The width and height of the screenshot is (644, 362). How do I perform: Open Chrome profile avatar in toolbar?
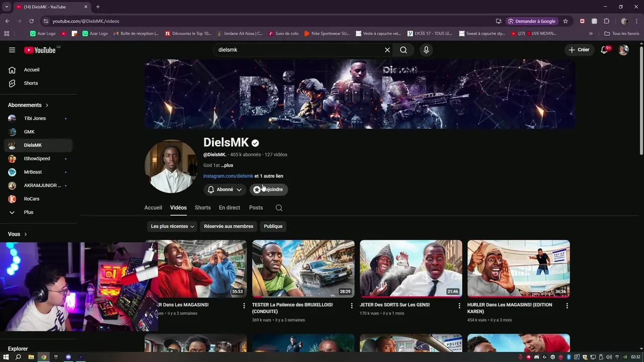tap(624, 21)
